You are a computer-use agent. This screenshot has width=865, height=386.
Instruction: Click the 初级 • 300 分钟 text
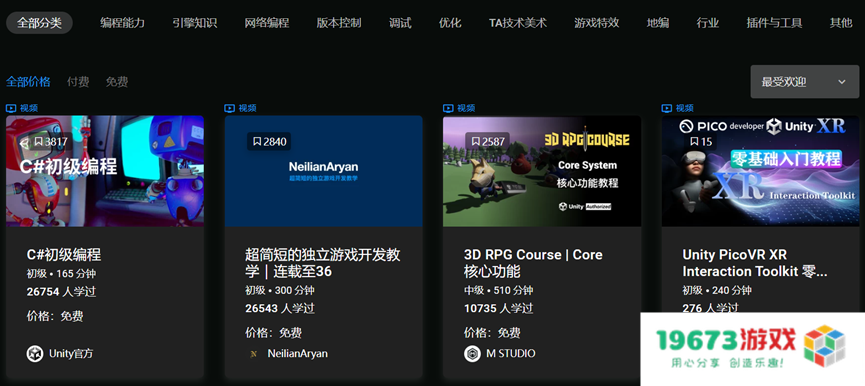click(280, 290)
